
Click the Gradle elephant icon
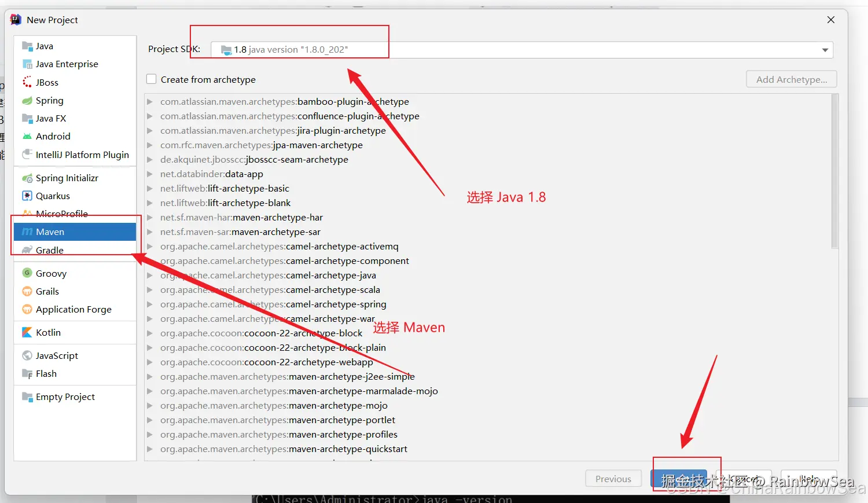click(x=27, y=250)
